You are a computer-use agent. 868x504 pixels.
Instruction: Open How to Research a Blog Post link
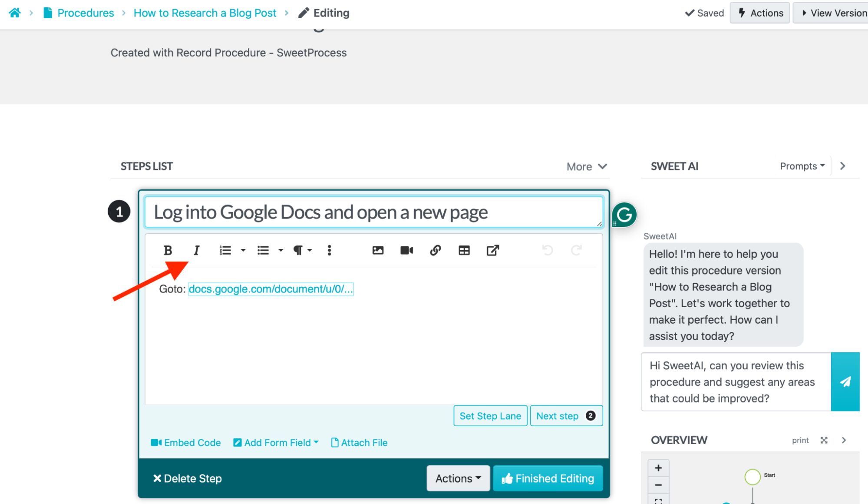point(205,13)
